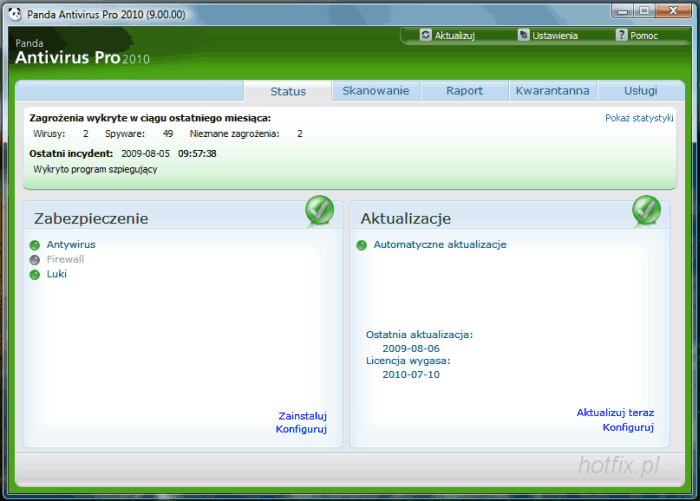Click the green checkmark in the Aktualizacje panel
This screenshot has width=700, height=501.
pos(646,211)
